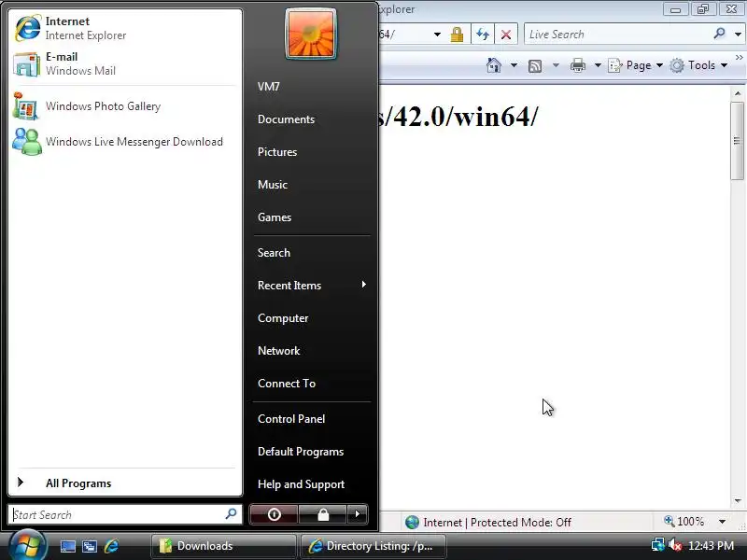Click the Start Search magnifier icon
This screenshot has width=747, height=560.
(231, 514)
